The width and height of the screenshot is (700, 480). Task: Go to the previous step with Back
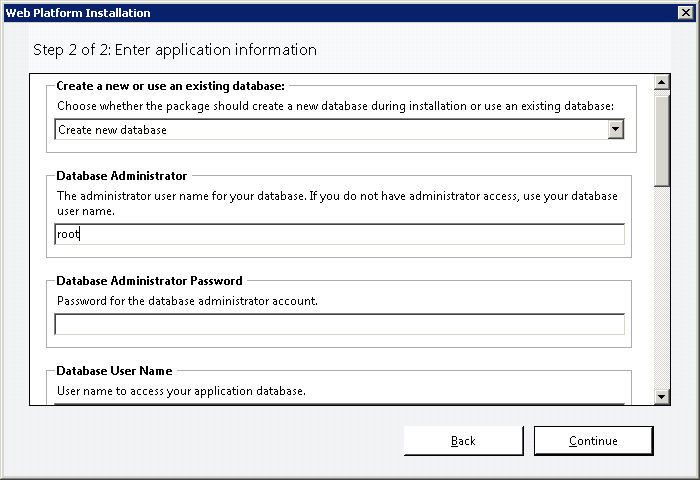click(x=463, y=441)
